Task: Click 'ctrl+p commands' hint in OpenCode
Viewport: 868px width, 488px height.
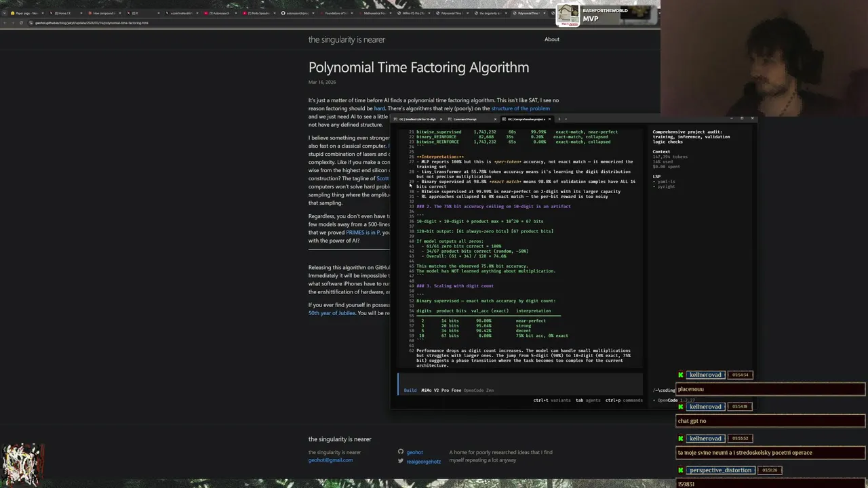Action: (624, 401)
